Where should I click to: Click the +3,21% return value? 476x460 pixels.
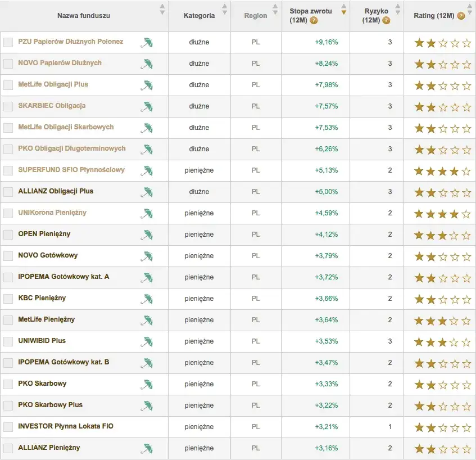[x=327, y=427]
